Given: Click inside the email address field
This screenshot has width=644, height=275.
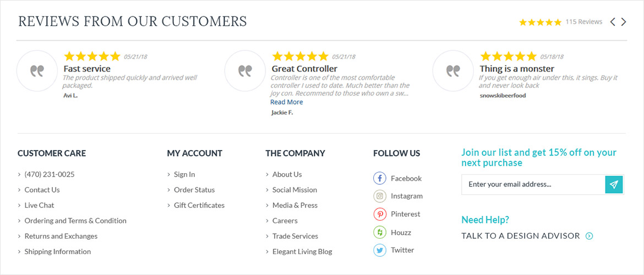Looking at the screenshot, I should pyautogui.click(x=533, y=184).
